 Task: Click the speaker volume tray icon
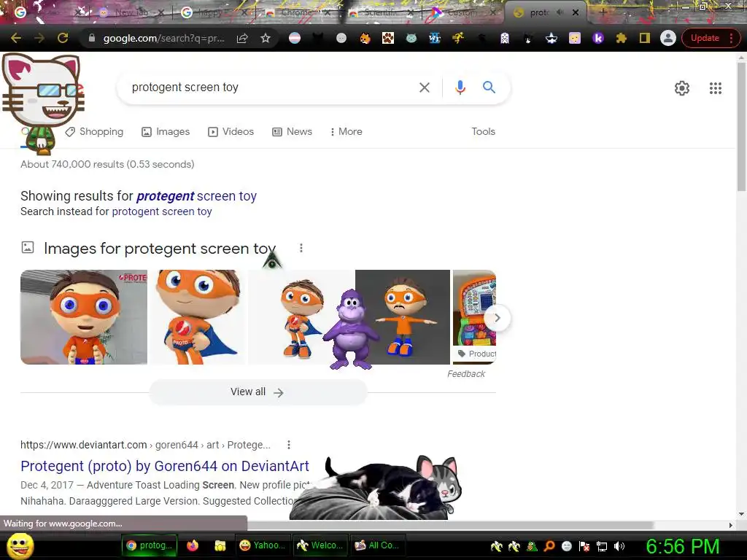pos(619,546)
